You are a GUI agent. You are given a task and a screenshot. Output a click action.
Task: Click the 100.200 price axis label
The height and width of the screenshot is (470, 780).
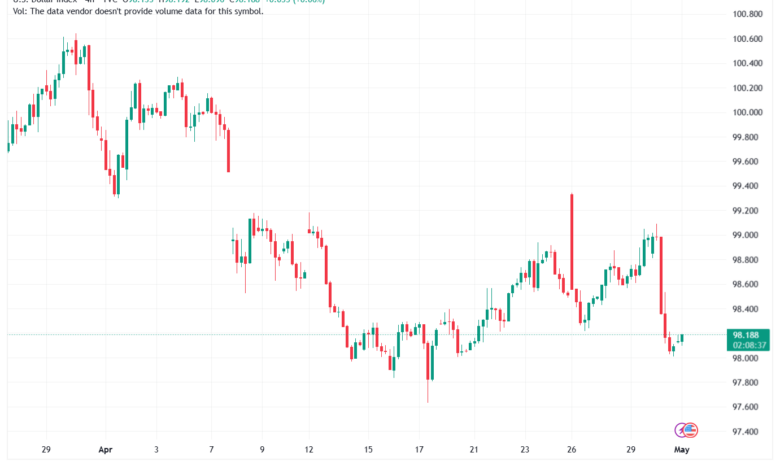[748, 88]
